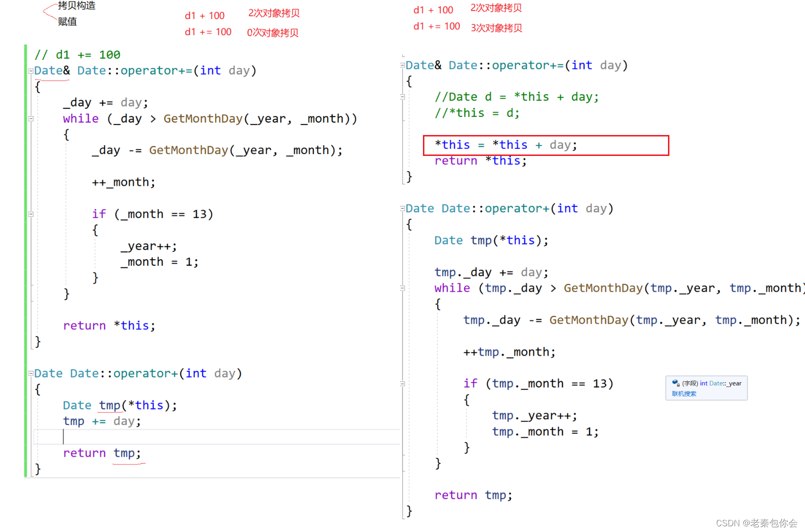Click the line ++tmp._month;
This screenshot has width=805, height=532.
[510, 352]
